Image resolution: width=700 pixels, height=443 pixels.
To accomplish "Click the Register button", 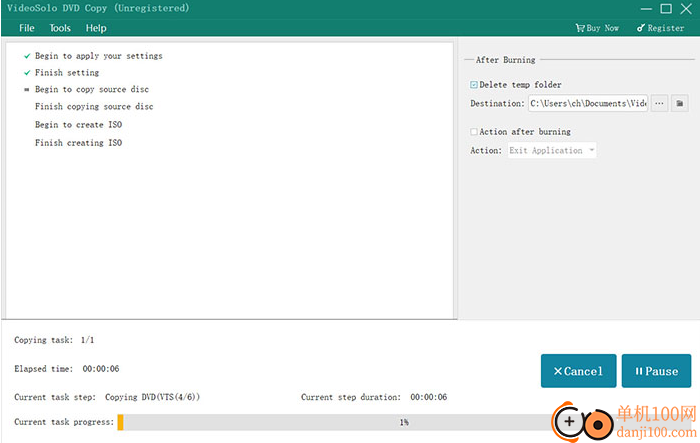I will 660,28.
